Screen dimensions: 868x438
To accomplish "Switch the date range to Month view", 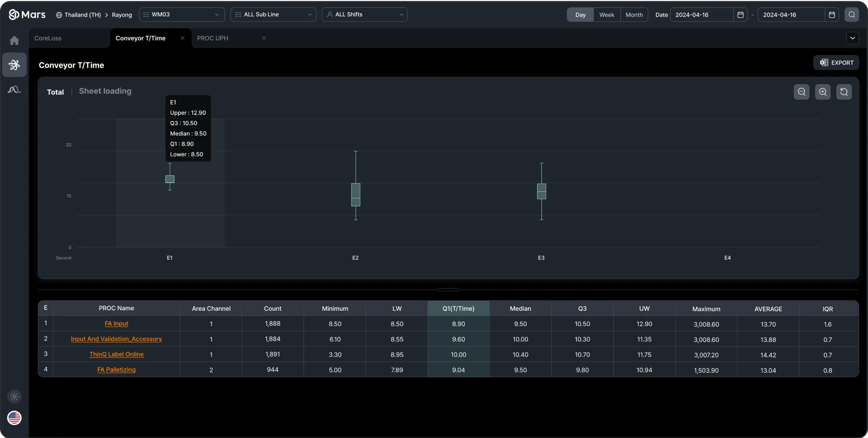I will point(634,14).
